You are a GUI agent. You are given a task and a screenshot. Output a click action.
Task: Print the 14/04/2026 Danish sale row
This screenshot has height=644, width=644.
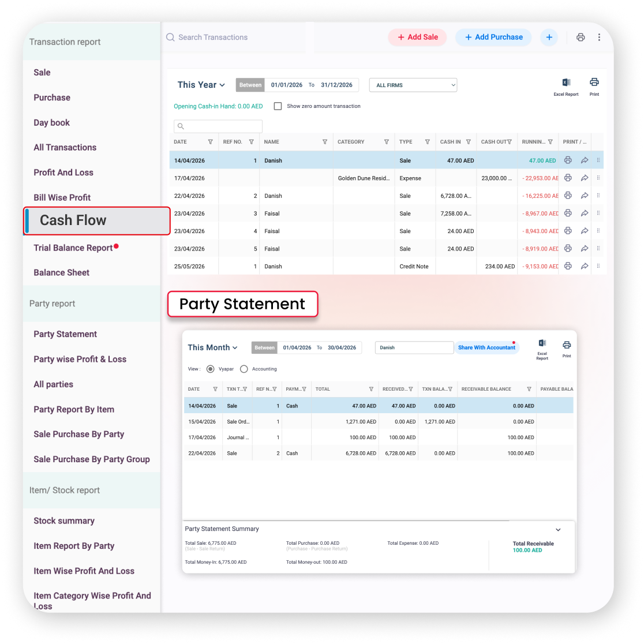point(568,160)
